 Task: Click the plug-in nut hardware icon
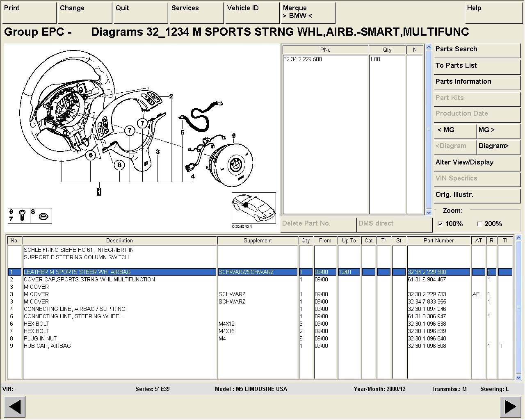44,216
